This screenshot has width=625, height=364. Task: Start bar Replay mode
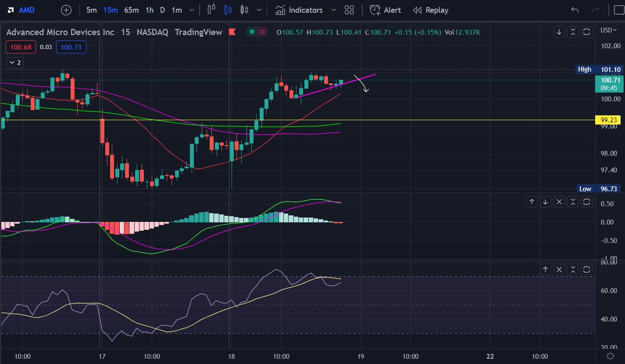(430, 10)
